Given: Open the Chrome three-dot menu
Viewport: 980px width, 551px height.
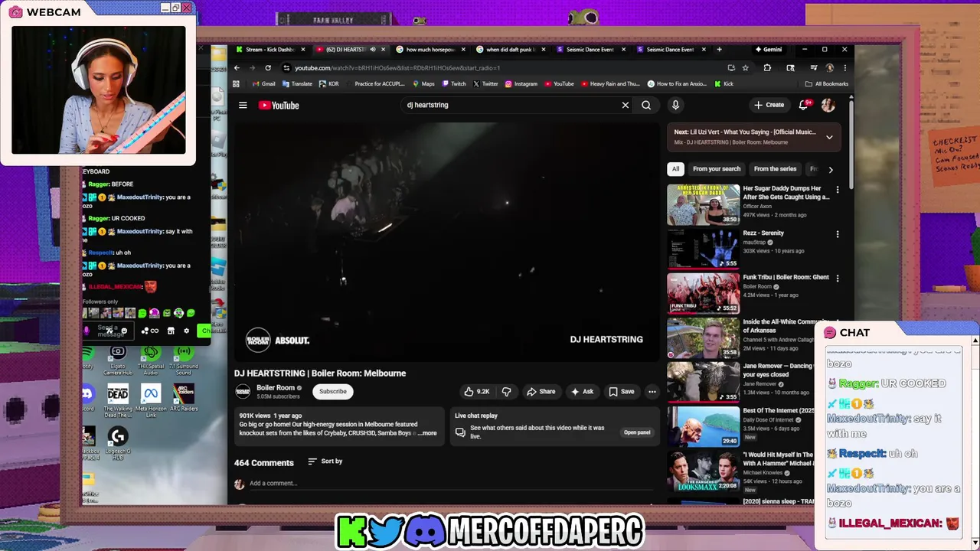Looking at the screenshot, I should (x=844, y=67).
